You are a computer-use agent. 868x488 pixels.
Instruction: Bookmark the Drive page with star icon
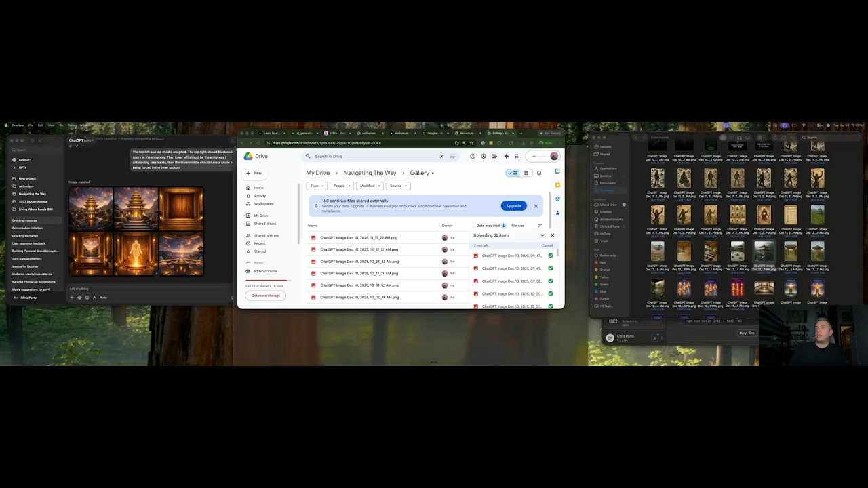click(x=471, y=143)
